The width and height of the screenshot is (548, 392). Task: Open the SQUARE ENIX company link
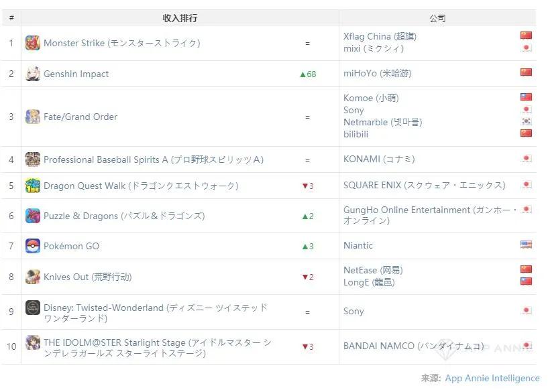click(x=425, y=185)
